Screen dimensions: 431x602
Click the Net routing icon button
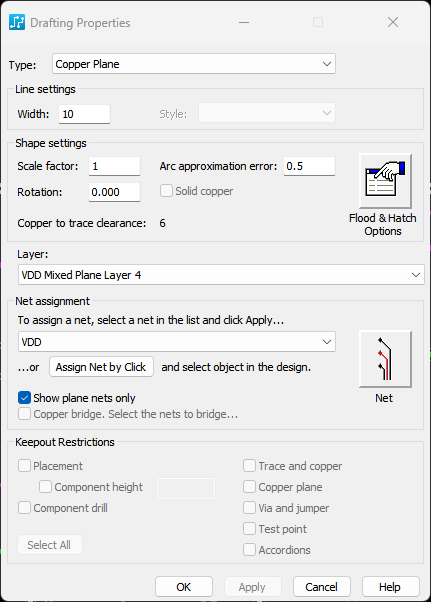pos(385,359)
